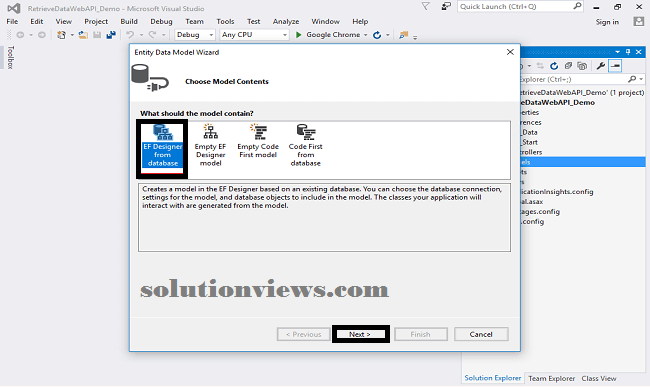Select the bold project node in Solution Explorer
650x387 pixels.
click(x=558, y=102)
